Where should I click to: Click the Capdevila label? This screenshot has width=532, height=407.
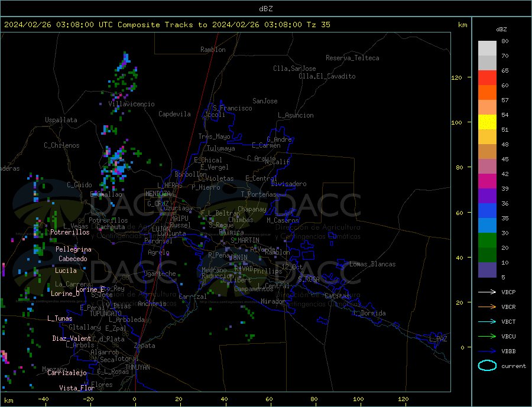coord(174,114)
